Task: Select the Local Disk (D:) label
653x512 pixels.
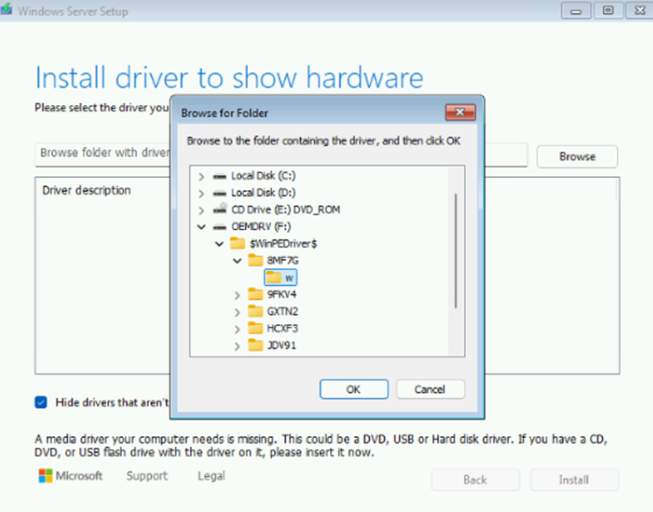Action: pos(263,193)
